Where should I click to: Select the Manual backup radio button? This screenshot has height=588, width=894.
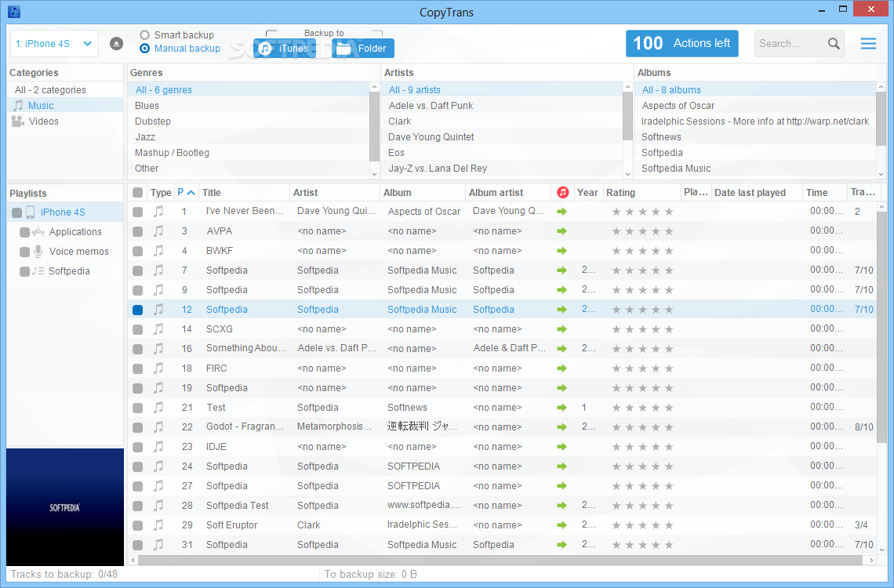145,49
